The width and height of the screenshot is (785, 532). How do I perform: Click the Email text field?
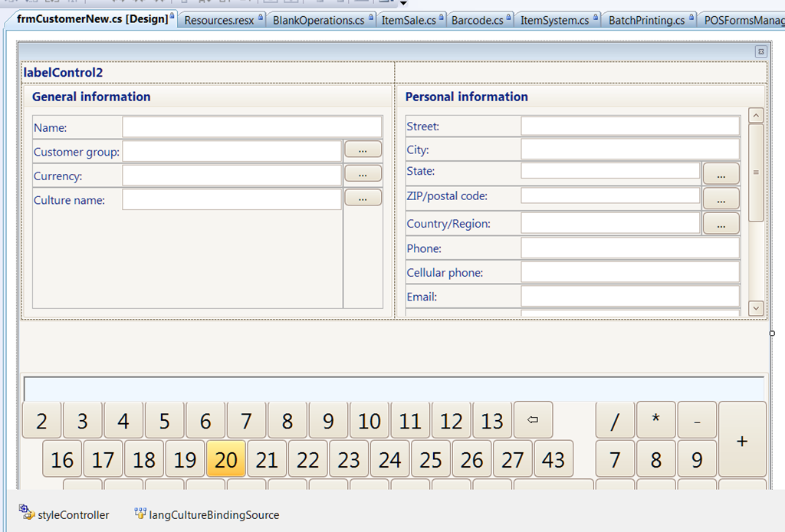click(629, 296)
